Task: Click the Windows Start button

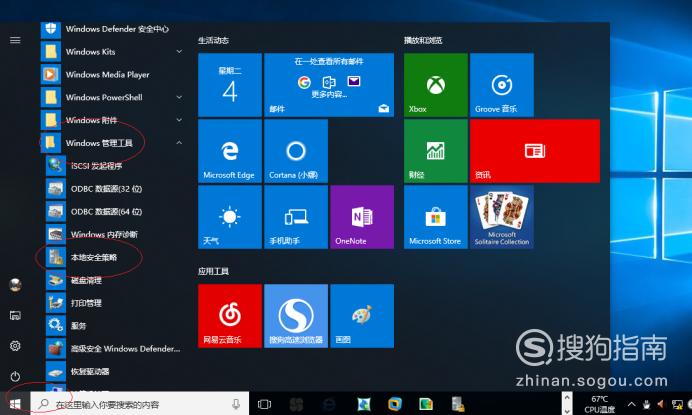Action: [15, 404]
